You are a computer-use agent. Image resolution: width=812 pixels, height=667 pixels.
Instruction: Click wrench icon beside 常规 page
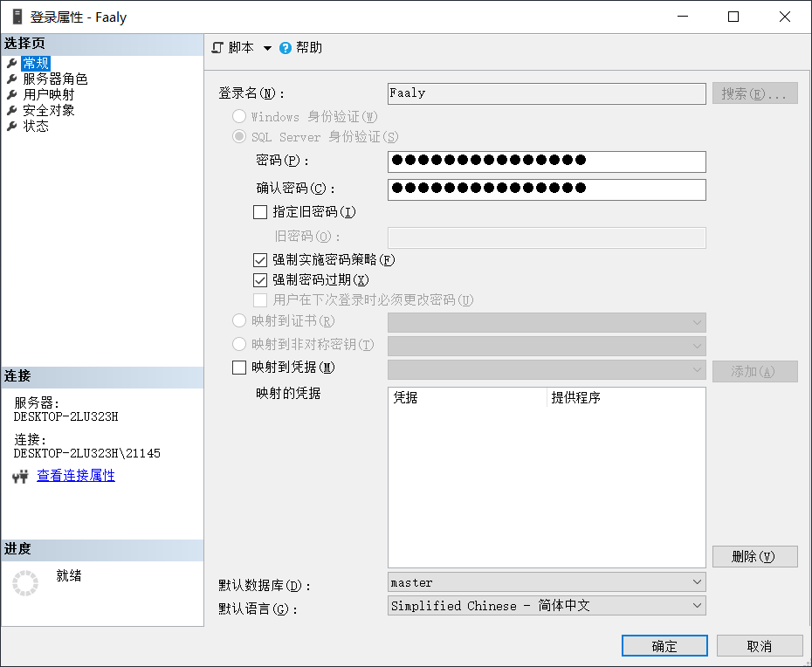pyautogui.click(x=12, y=63)
